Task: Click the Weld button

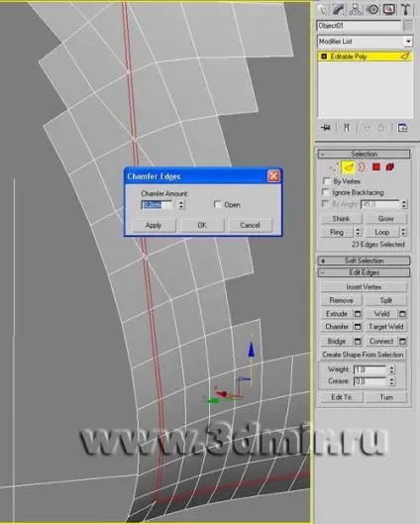Action: (x=382, y=314)
